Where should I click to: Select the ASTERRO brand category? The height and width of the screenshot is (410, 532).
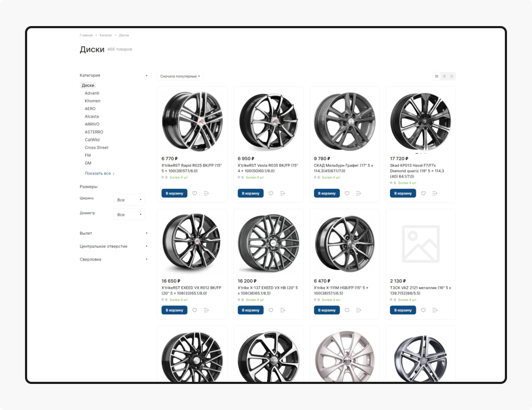(x=94, y=132)
